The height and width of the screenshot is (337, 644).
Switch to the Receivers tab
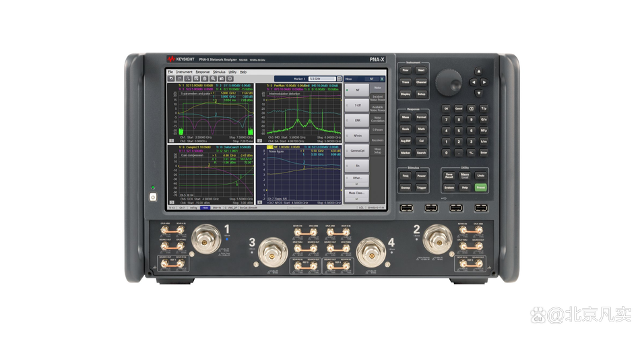(x=377, y=140)
